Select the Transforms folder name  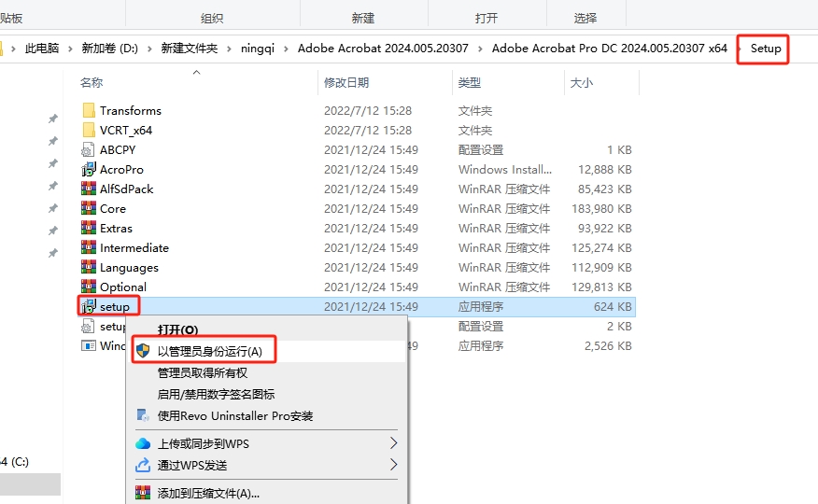(131, 110)
